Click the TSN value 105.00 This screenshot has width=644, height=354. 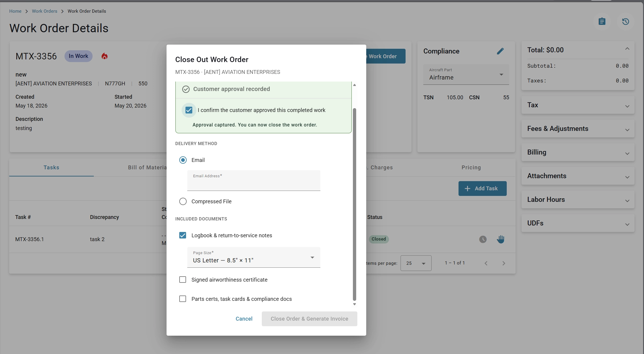click(455, 98)
